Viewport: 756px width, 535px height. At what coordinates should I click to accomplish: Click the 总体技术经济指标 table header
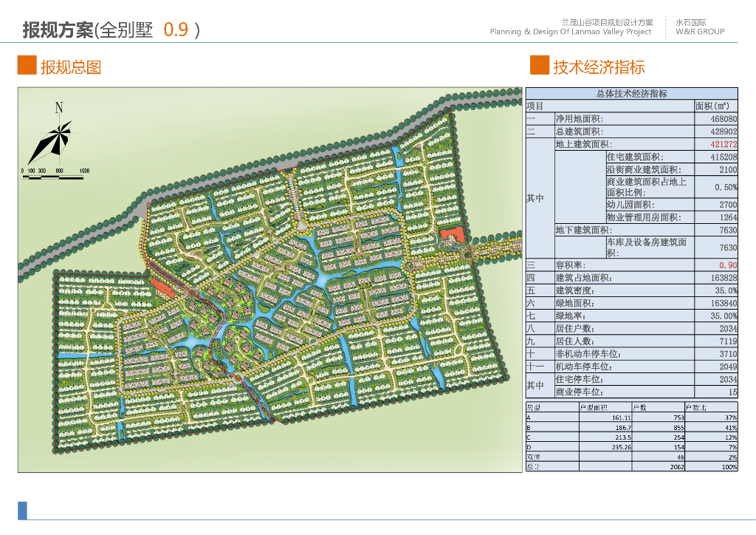(x=631, y=94)
